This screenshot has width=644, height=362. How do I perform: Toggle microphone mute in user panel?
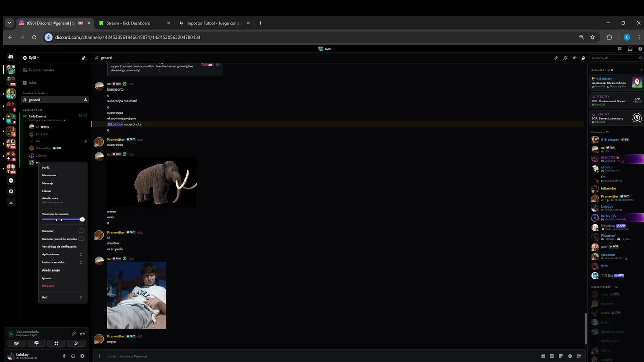click(x=64, y=356)
